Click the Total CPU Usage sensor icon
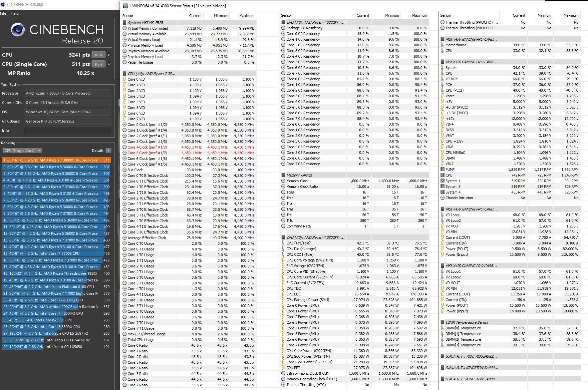 click(x=125, y=340)
